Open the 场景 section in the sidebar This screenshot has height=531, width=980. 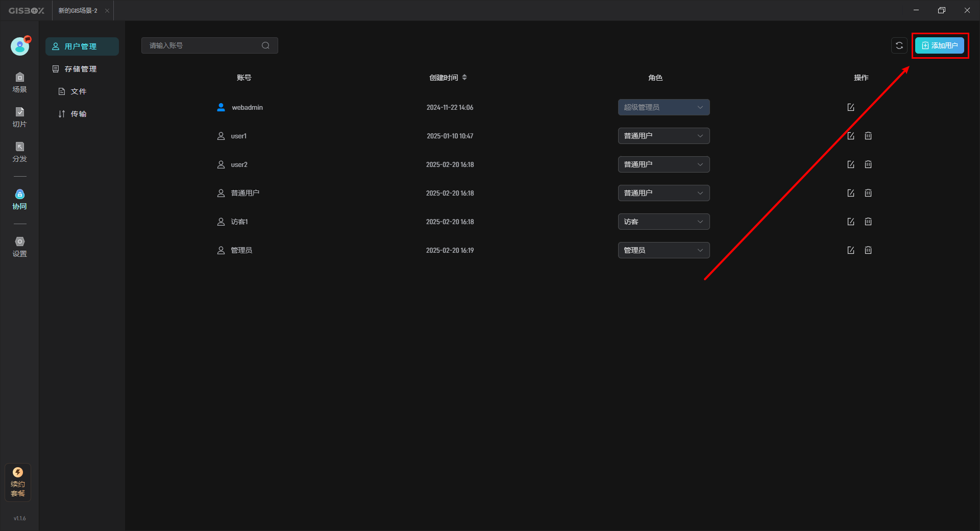click(19, 83)
